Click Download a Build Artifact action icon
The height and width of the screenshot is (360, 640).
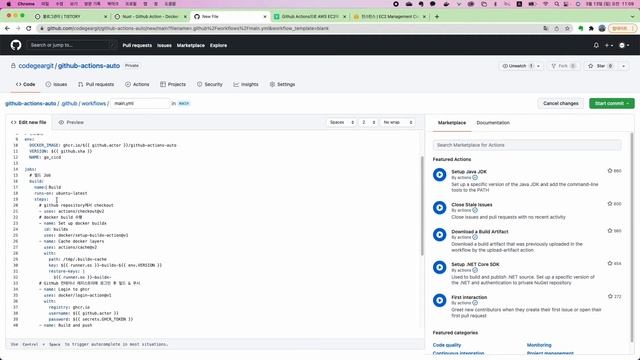point(440,235)
